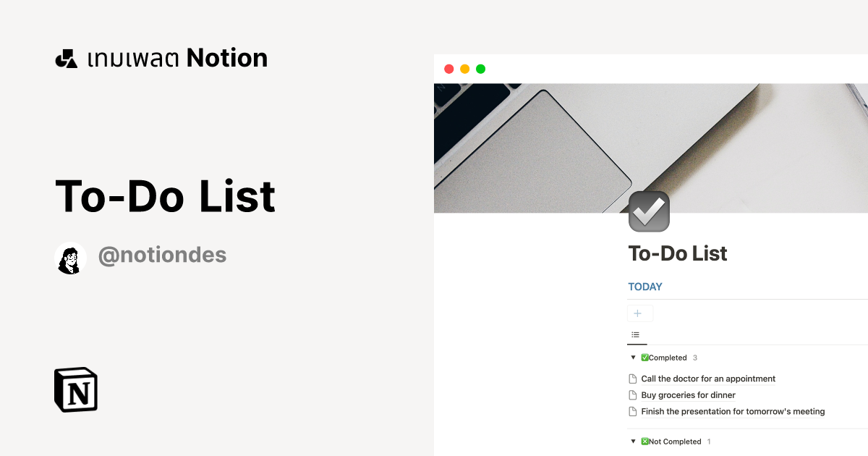Click the page icon beside the presentation task
Image resolution: width=868 pixels, height=456 pixels.
(633, 411)
